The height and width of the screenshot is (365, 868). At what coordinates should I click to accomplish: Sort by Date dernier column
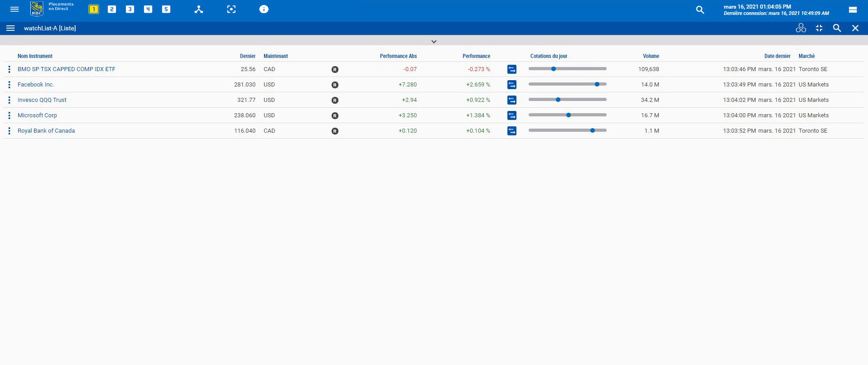point(777,56)
